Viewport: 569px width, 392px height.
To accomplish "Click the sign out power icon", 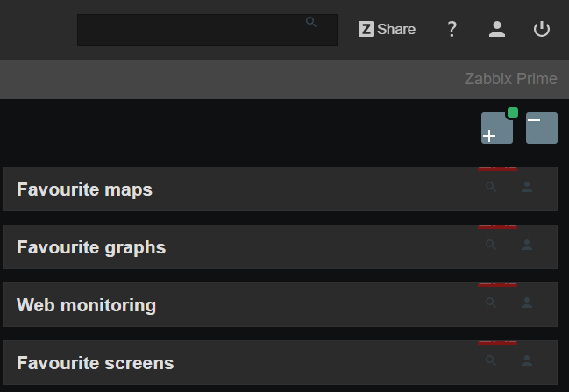I will pos(542,29).
